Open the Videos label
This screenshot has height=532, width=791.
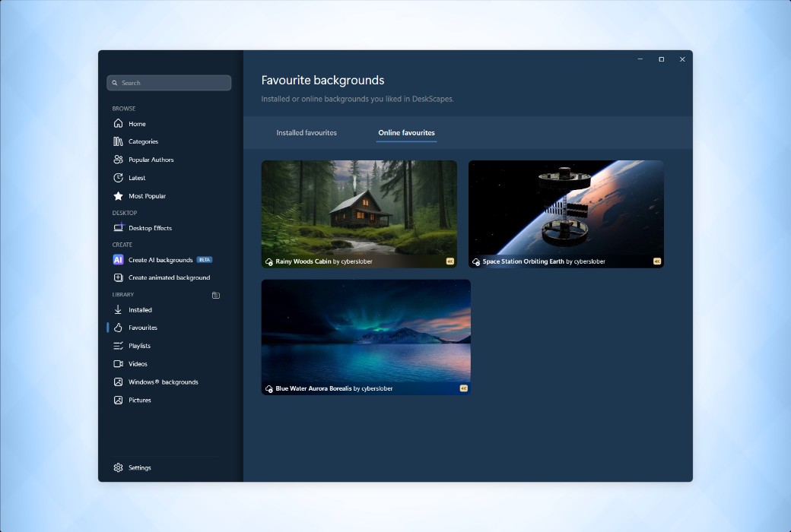[x=138, y=364]
